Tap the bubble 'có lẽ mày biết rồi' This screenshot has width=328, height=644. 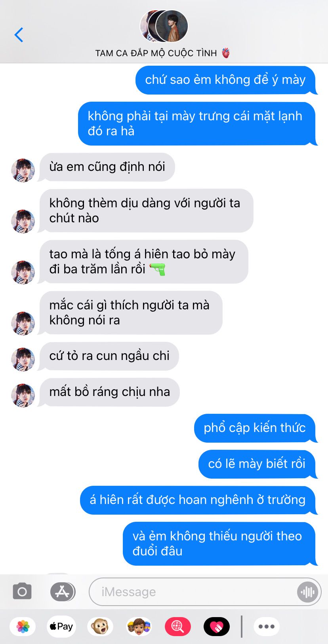(x=257, y=464)
